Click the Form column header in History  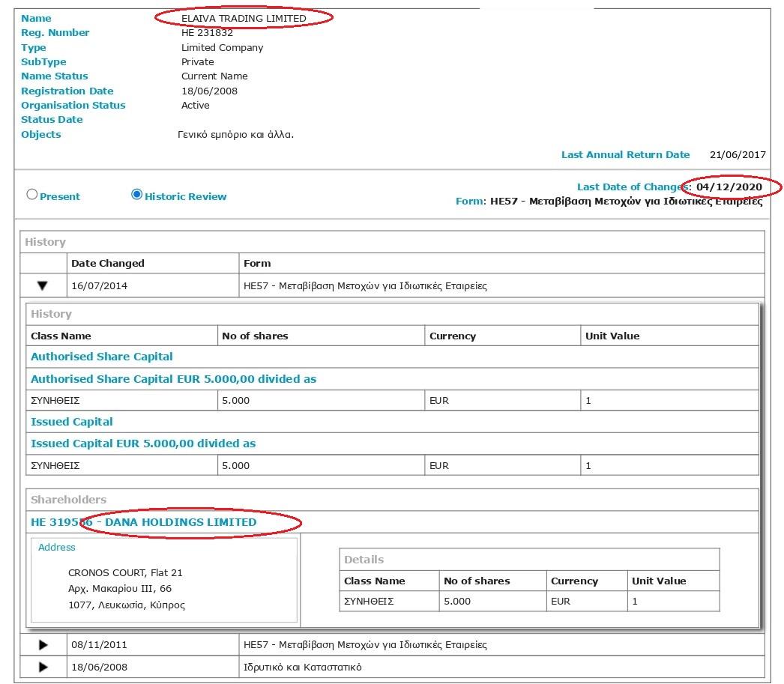[257, 263]
